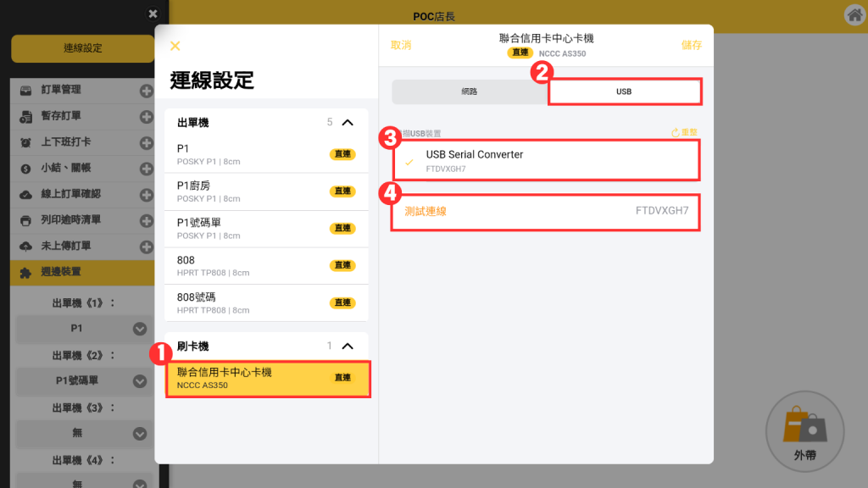Select printer P1 in list
The width and height of the screenshot is (868, 488).
[x=266, y=154]
